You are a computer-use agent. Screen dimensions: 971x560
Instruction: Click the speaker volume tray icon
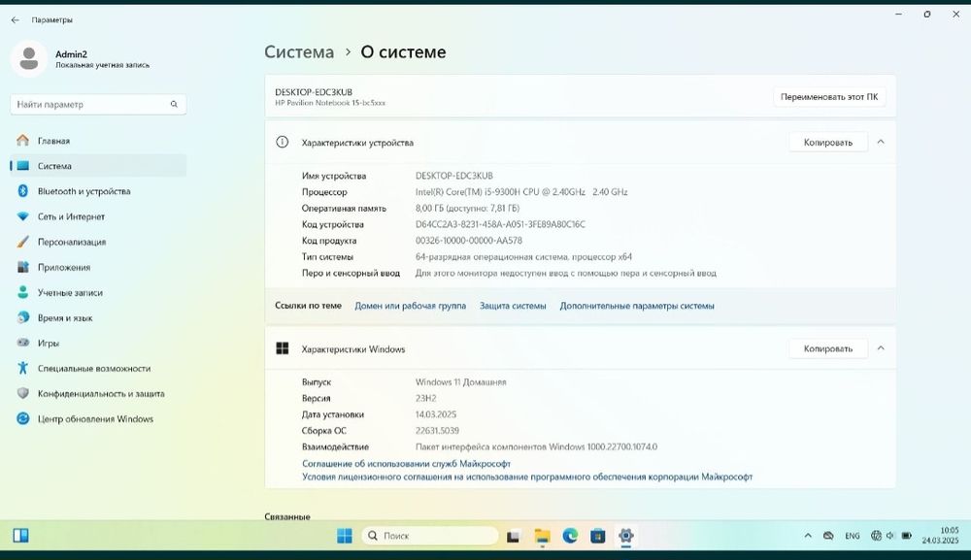pyautogui.click(x=889, y=536)
